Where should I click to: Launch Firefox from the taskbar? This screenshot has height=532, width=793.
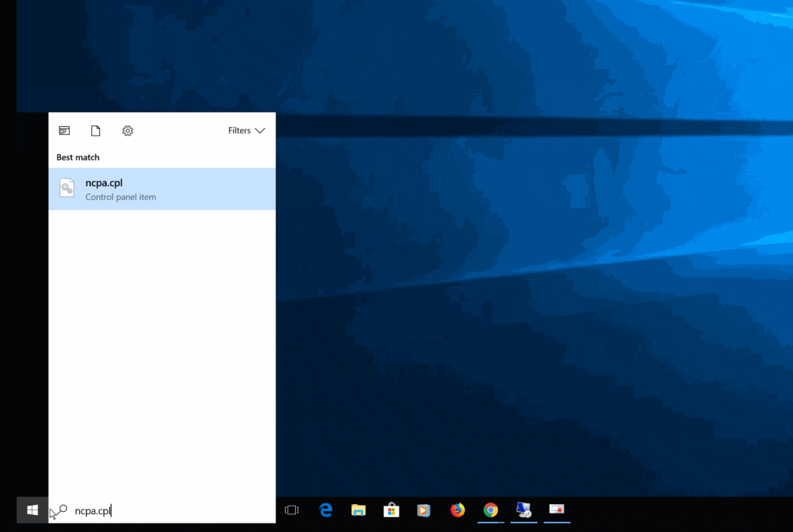point(457,510)
